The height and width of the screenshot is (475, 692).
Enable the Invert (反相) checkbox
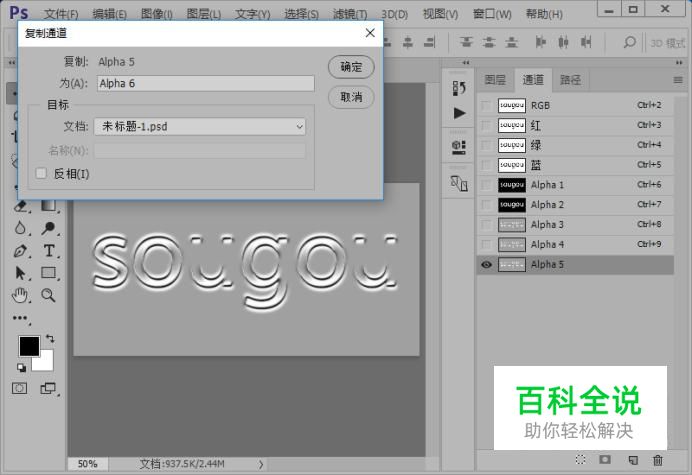coord(41,173)
